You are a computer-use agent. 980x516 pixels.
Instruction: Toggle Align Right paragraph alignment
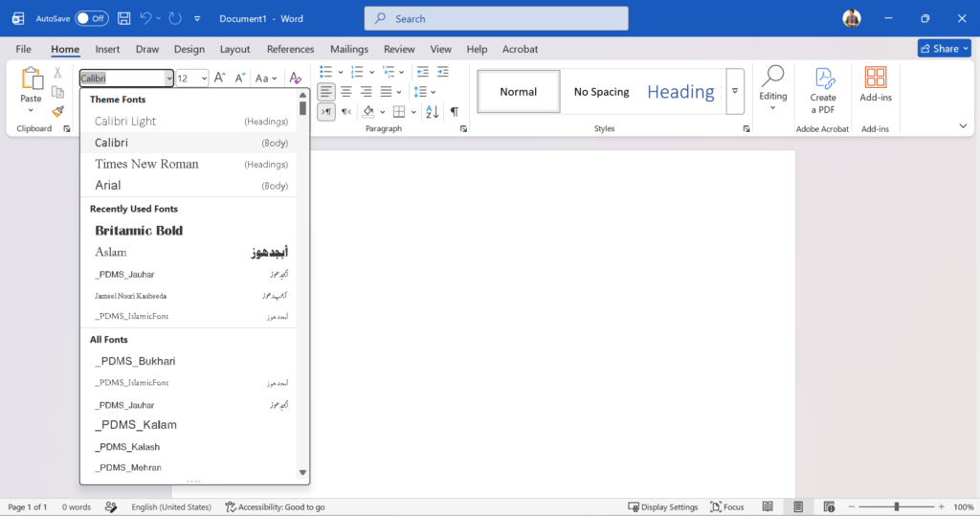pos(367,92)
